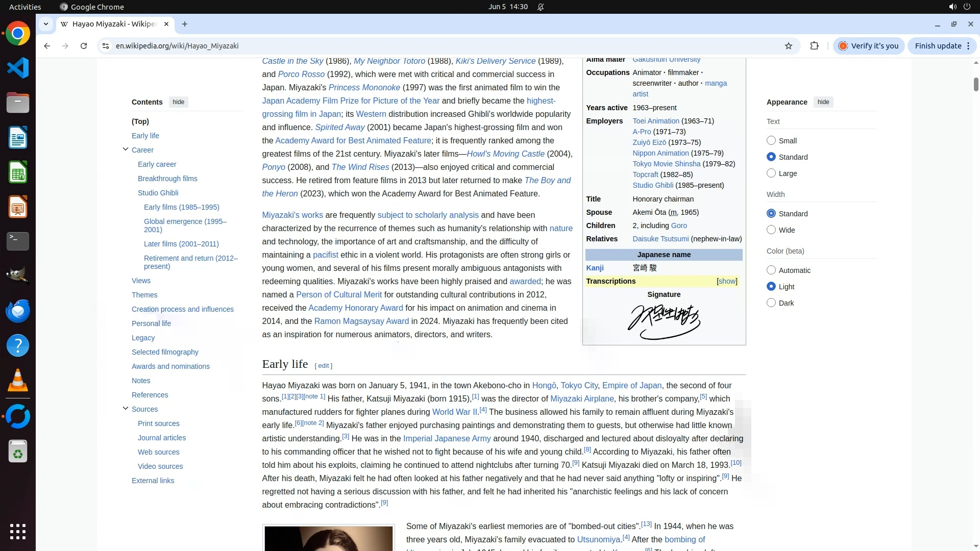Go back to the previous page

tap(47, 46)
